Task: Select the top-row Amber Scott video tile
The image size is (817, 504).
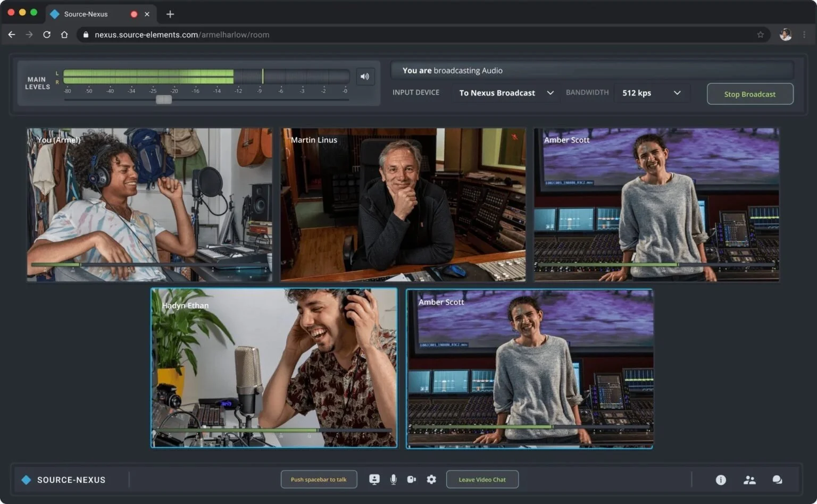Action: coord(656,205)
